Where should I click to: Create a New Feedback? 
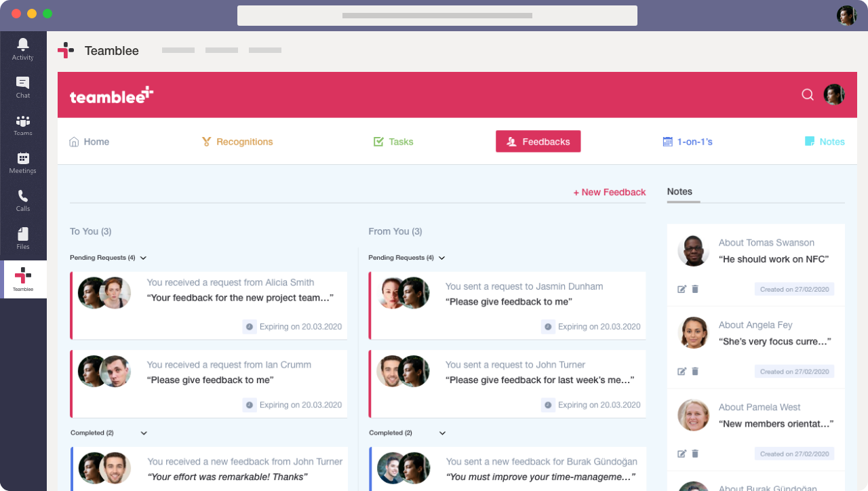coord(610,192)
